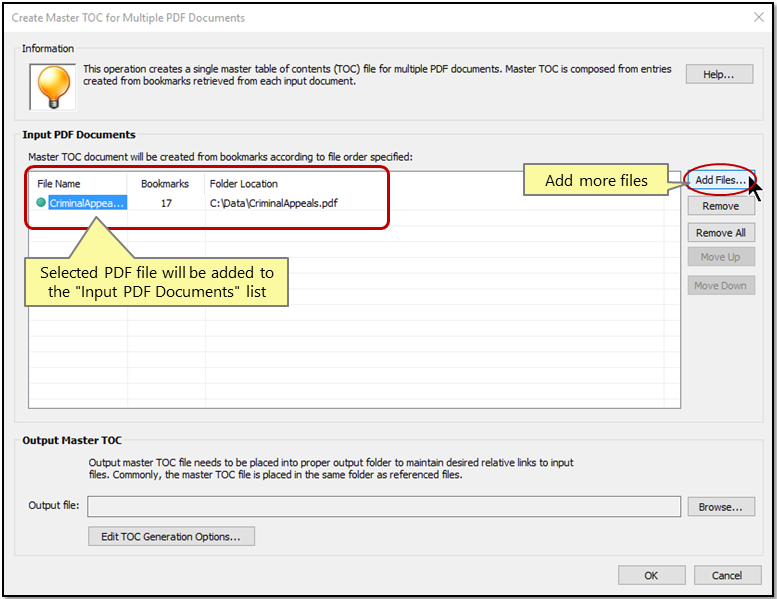Viewport: 777px width, 599px height.
Task: Click the Move Up button
Action: pyautogui.click(x=720, y=258)
